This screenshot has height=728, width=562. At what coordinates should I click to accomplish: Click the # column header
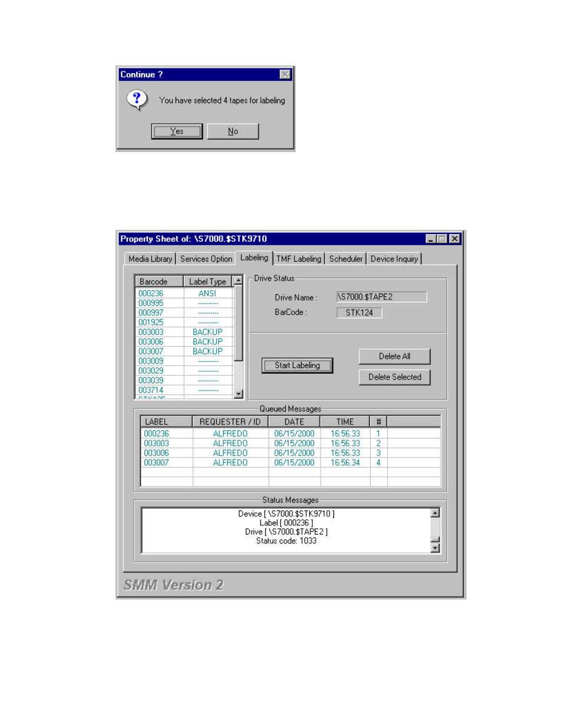378,421
